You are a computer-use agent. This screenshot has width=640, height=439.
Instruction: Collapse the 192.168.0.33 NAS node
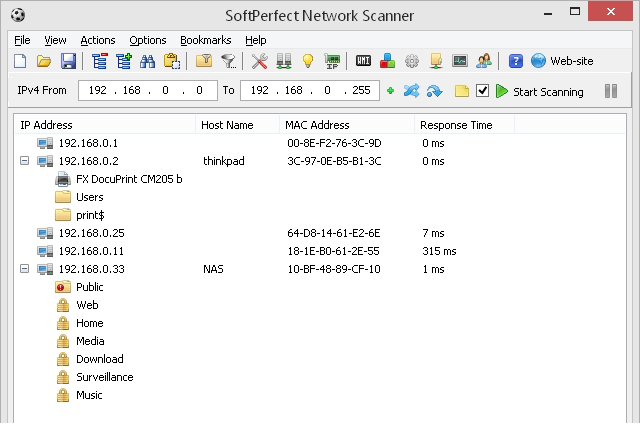[24, 268]
